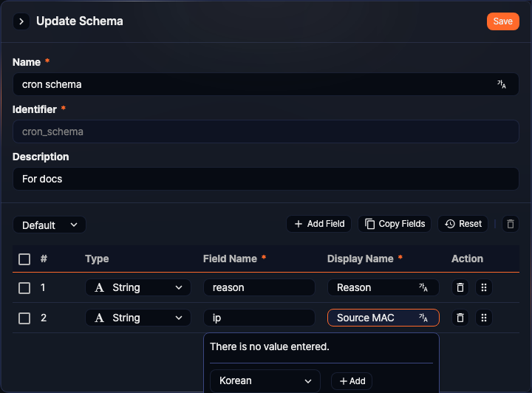The image size is (532, 393).
Task: Click the 'Display Name' column header
Action: point(360,259)
